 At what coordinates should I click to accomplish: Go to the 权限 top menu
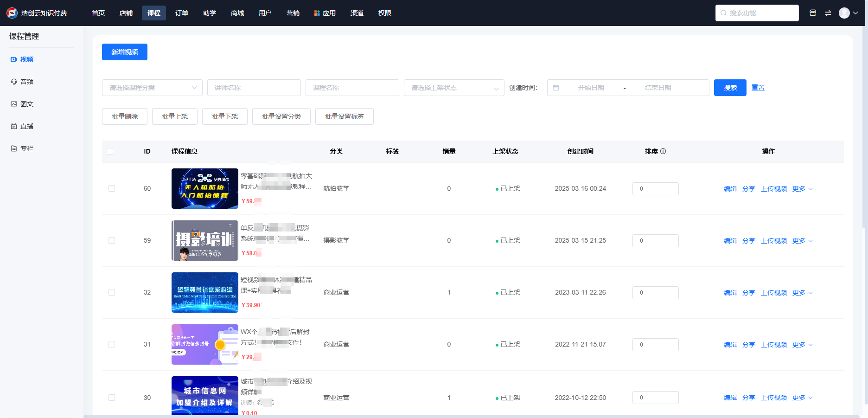(385, 13)
